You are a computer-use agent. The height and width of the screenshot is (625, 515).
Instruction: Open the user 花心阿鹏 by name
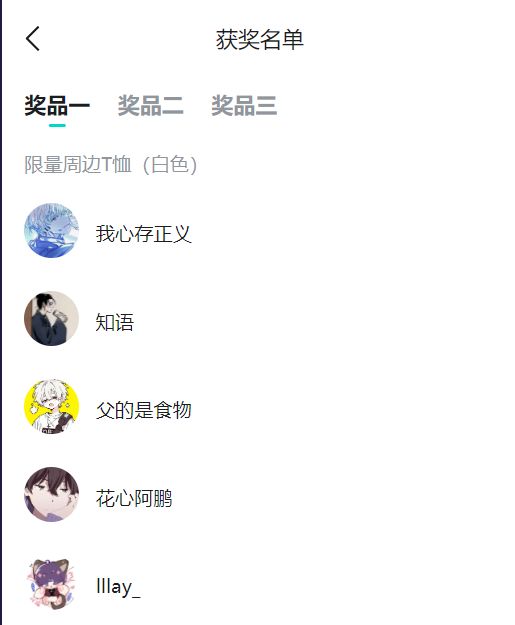[134, 498]
